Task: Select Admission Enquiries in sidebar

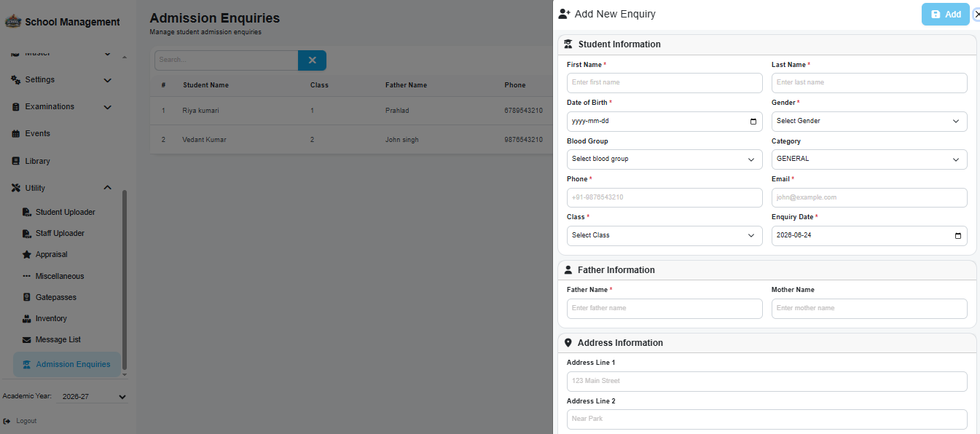Action: (x=67, y=364)
